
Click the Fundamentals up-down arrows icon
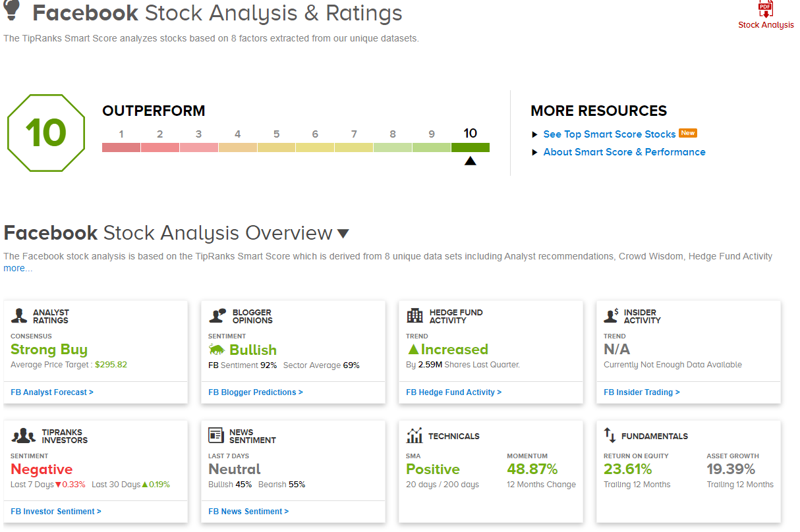[610, 436]
